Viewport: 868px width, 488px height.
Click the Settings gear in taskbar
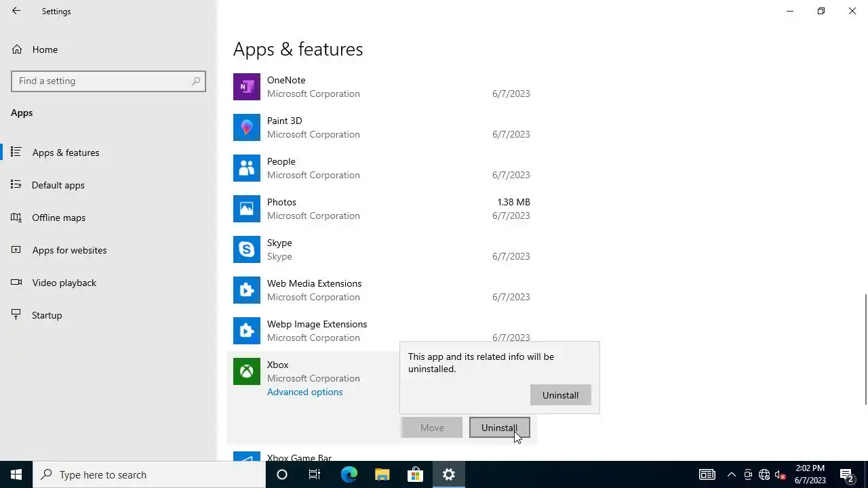click(x=448, y=474)
